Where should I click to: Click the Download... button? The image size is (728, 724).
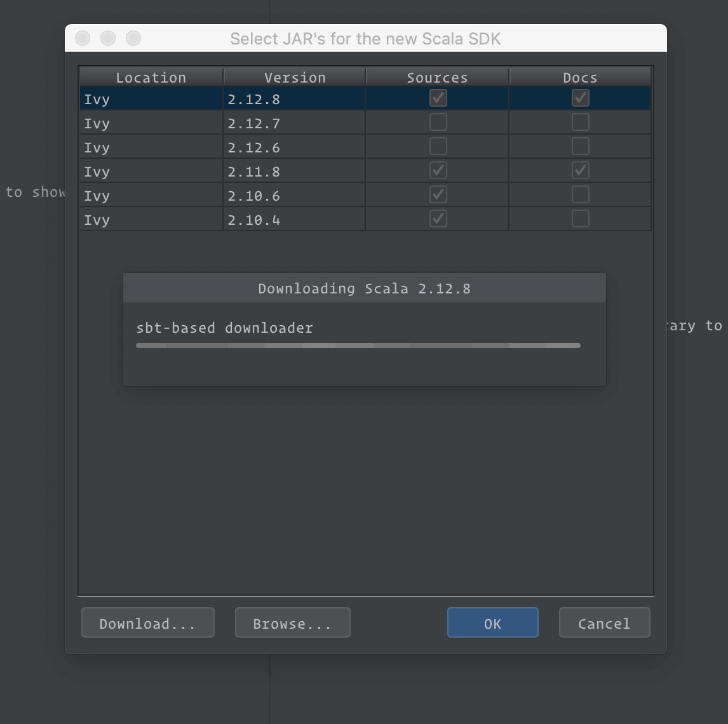[x=147, y=622]
